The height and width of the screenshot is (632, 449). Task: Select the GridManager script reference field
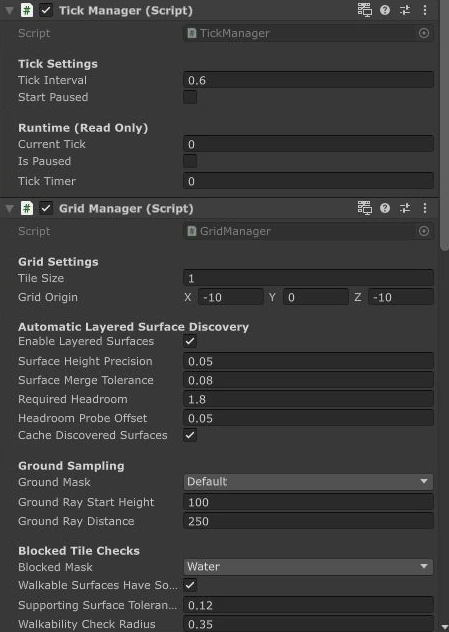click(x=308, y=231)
